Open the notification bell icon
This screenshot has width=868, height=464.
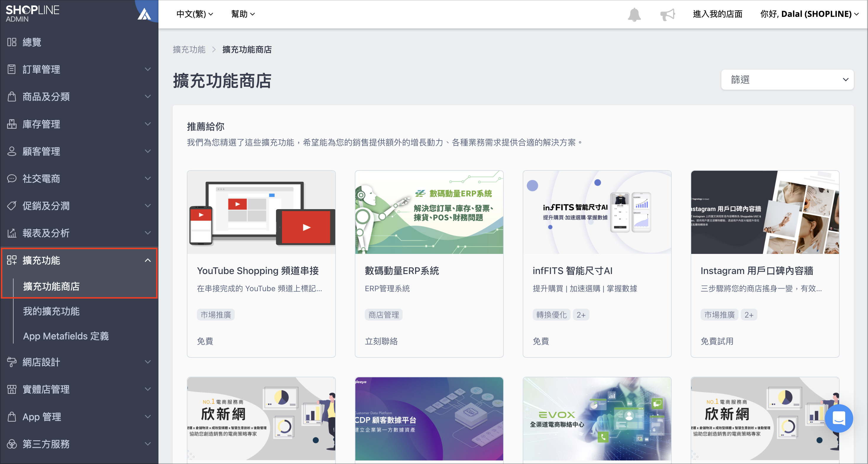click(634, 14)
